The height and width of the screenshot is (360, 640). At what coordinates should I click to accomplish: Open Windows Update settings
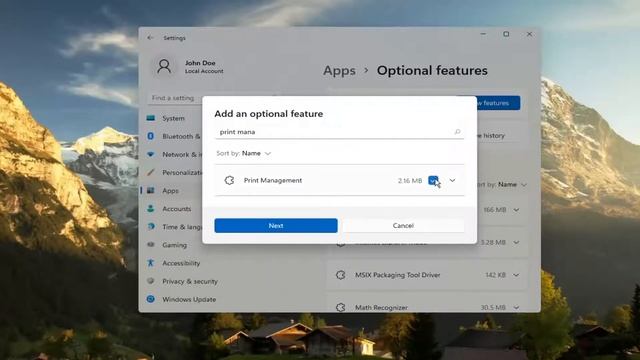click(x=189, y=299)
